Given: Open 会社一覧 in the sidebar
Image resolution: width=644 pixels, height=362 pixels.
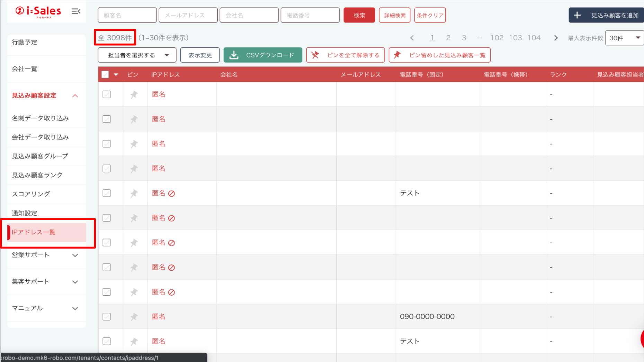Looking at the screenshot, I should pos(25,69).
